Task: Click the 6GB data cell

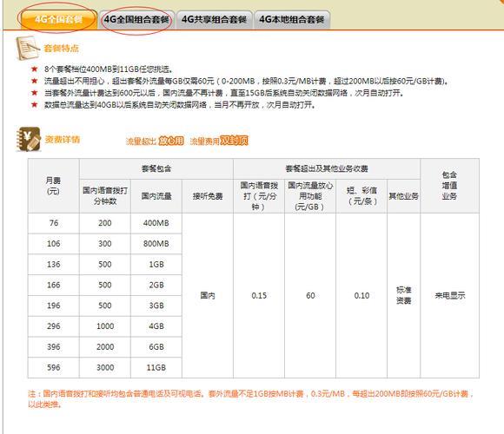Action: pyautogui.click(x=156, y=347)
